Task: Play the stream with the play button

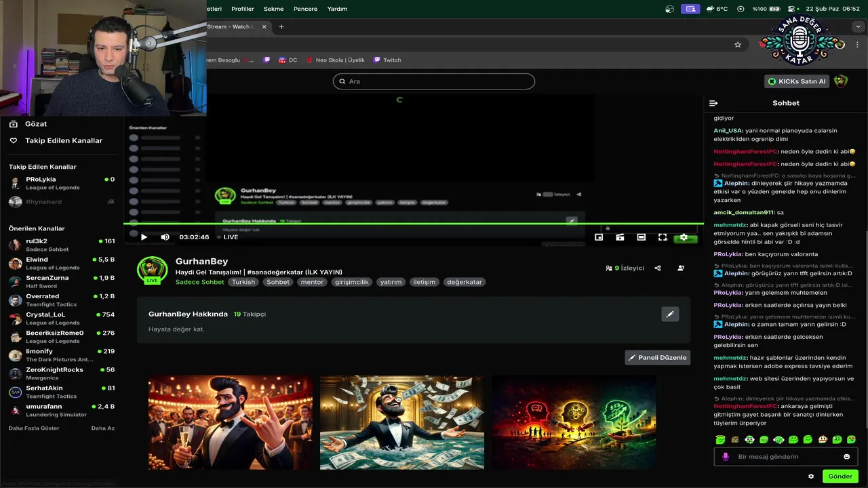Action: click(x=144, y=237)
